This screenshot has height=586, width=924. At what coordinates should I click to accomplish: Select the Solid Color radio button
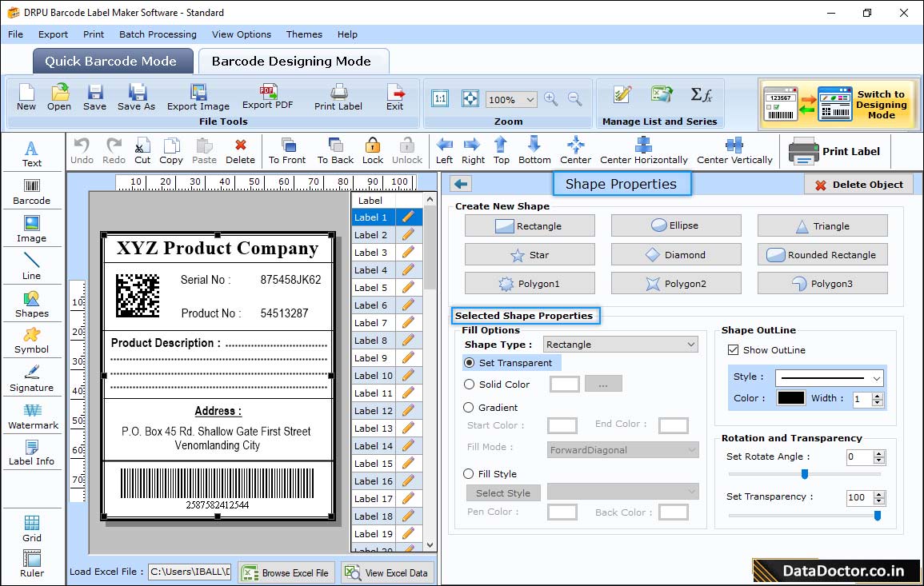point(470,385)
